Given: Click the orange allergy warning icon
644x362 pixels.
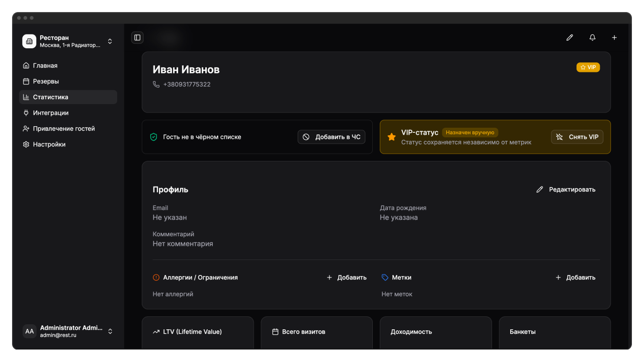Looking at the screenshot, I should click(156, 278).
